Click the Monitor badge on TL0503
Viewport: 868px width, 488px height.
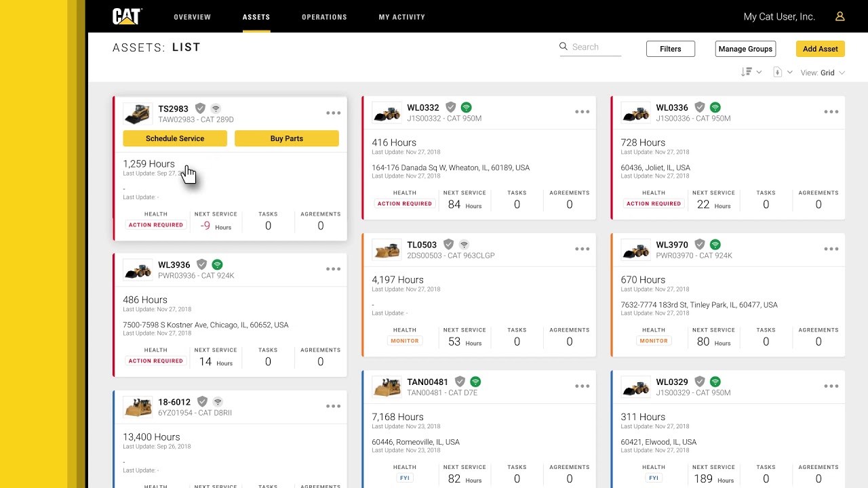pyautogui.click(x=405, y=341)
